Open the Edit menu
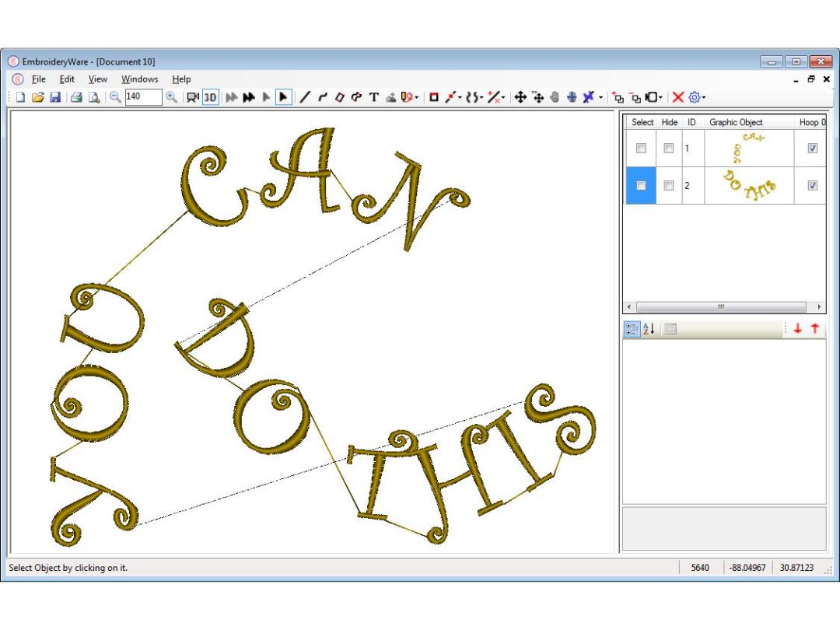 tap(67, 79)
